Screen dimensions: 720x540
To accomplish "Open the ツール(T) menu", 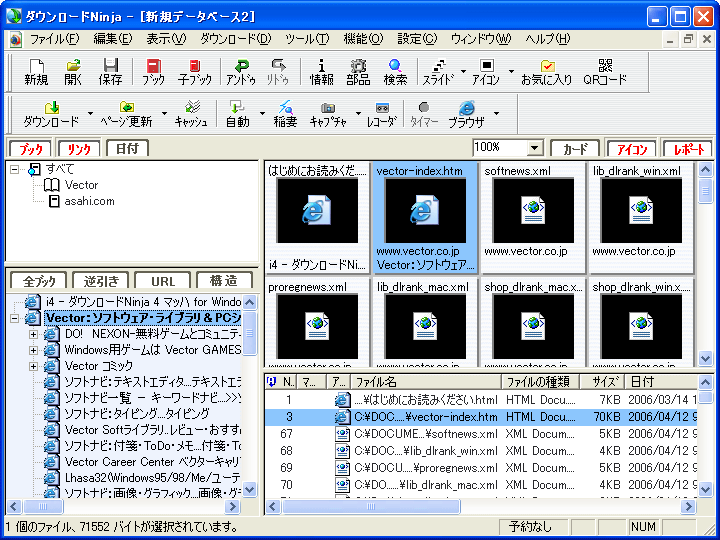I will coord(307,39).
